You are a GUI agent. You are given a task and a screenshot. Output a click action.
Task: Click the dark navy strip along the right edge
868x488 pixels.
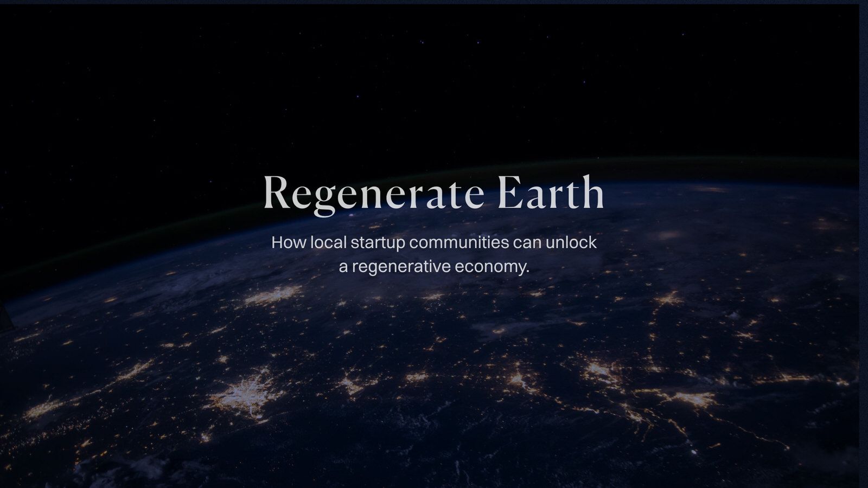pyautogui.click(x=863, y=244)
